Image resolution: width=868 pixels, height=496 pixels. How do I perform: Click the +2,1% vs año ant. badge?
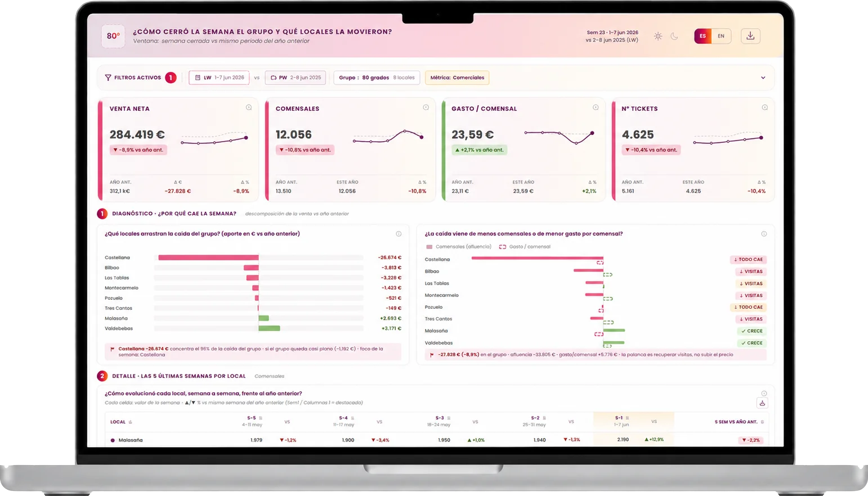[479, 150]
